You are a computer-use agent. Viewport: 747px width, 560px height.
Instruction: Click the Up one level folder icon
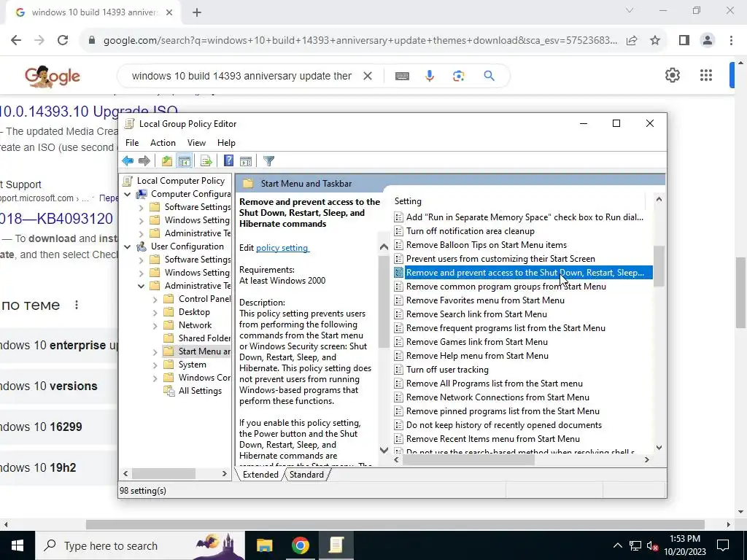click(x=167, y=161)
